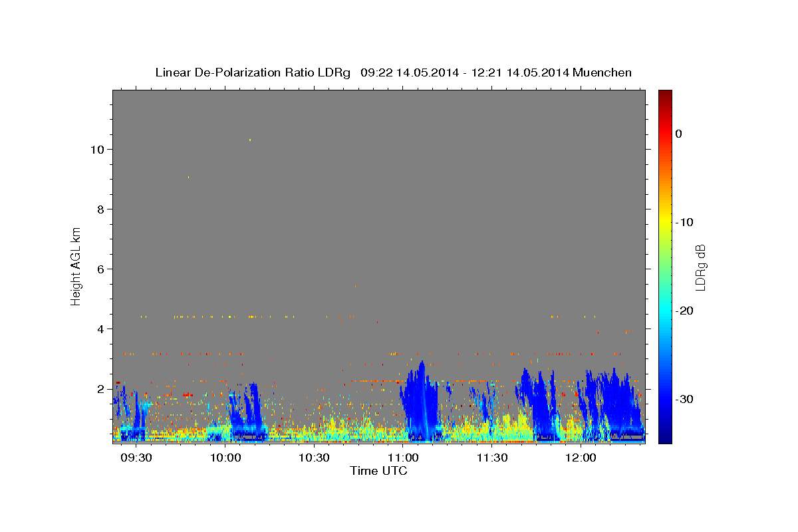Click the 12:00 time tick label

tap(581, 458)
